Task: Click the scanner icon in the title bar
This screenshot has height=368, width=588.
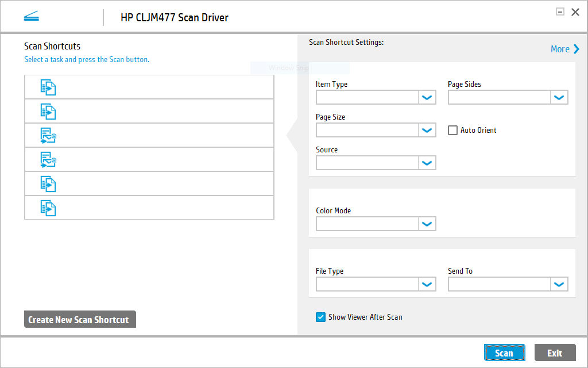Action: point(32,16)
